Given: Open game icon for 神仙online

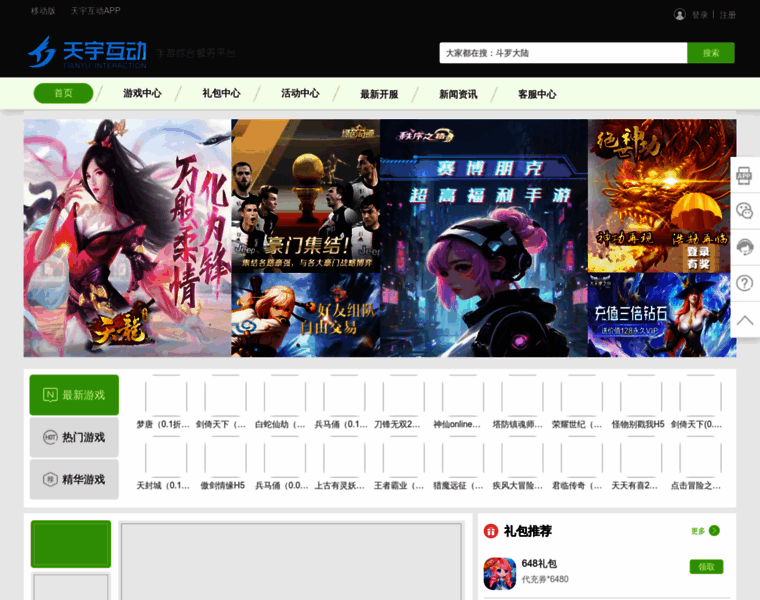Looking at the screenshot, I should coord(462,396).
